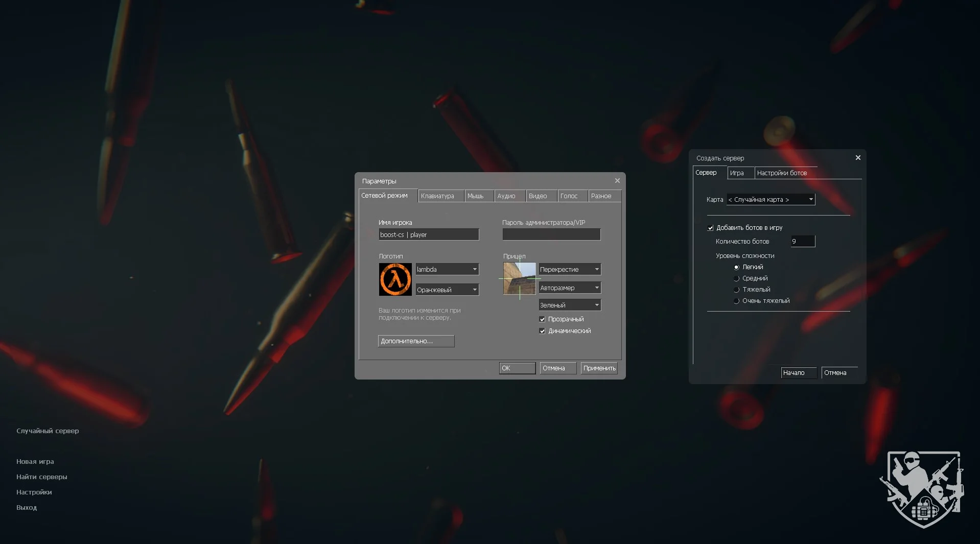Select Найти серверы in main menu

pyautogui.click(x=42, y=477)
